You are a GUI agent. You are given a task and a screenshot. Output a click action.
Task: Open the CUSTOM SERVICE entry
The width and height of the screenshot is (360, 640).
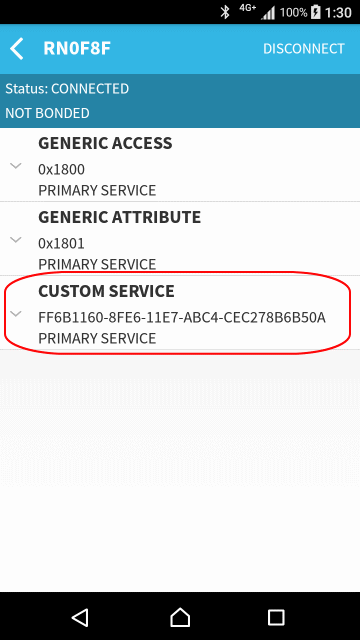(180, 313)
